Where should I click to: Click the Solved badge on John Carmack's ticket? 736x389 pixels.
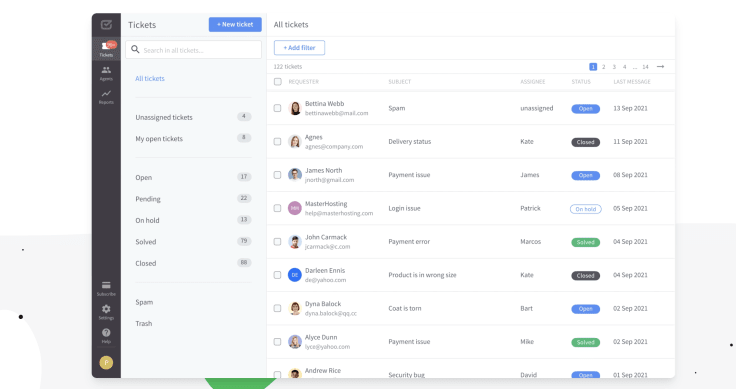(x=585, y=242)
